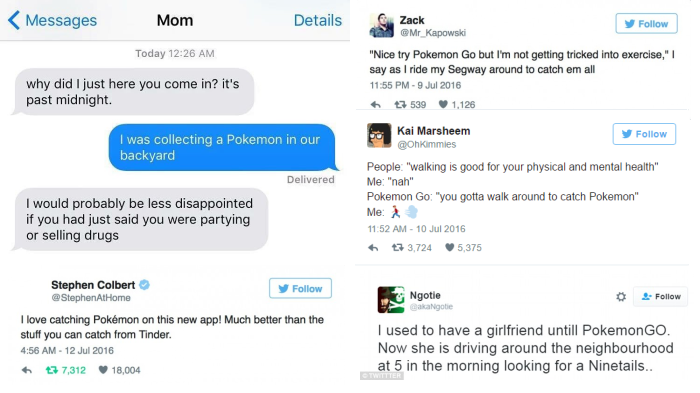Open the @StephenAtHome handle link
This screenshot has height=393, width=700.
pyautogui.click(x=91, y=298)
